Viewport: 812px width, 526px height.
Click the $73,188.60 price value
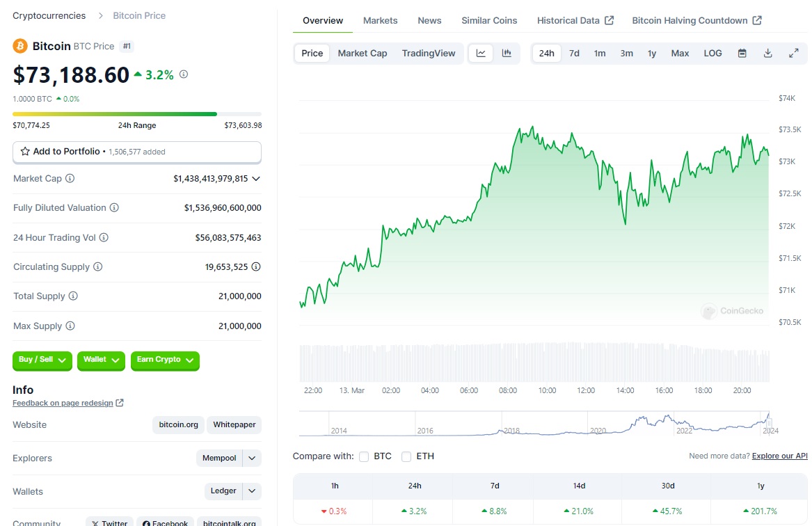click(x=71, y=75)
